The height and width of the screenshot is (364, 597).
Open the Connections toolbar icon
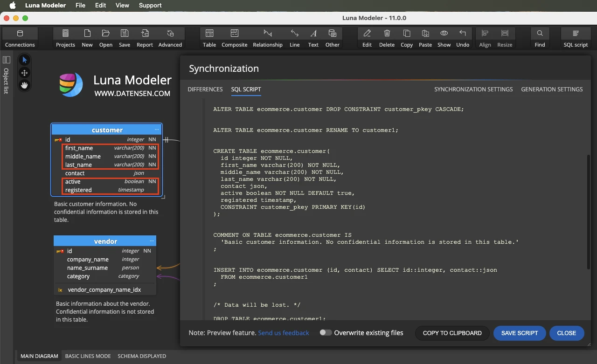20,38
